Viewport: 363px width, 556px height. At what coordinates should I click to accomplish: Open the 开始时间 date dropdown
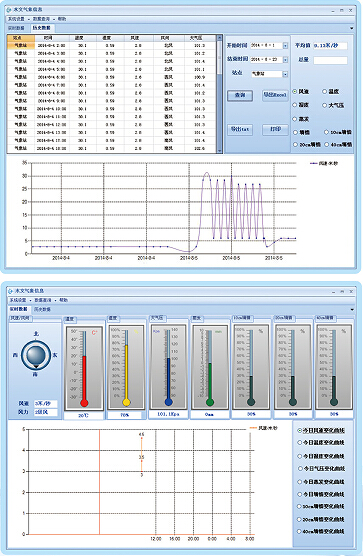[x=285, y=46]
